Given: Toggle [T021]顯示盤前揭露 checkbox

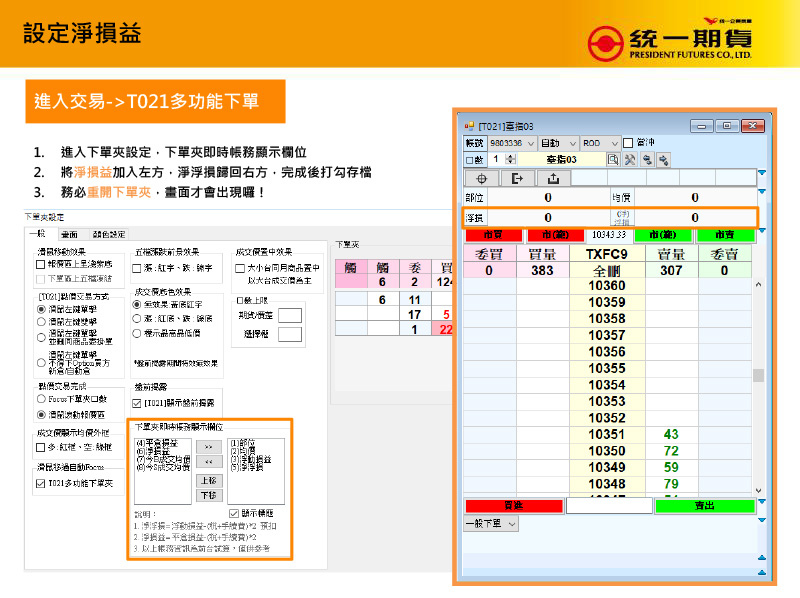Looking at the screenshot, I should (137, 404).
